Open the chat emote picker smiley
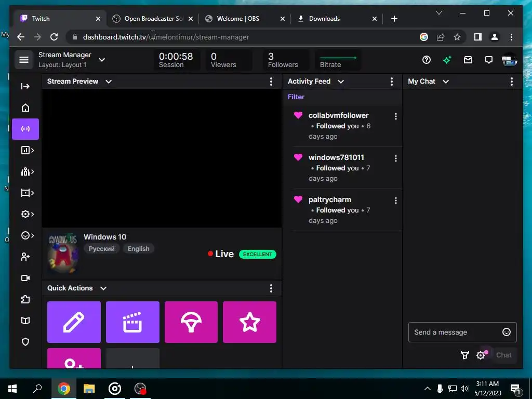The height and width of the screenshot is (399, 532). point(506,332)
